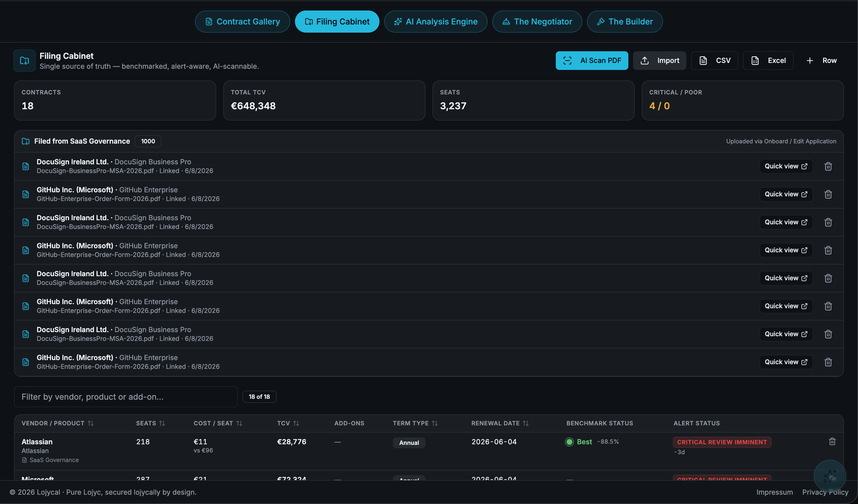Sort by Term Type column
Viewport: 858px width, 504px height.
(415, 423)
